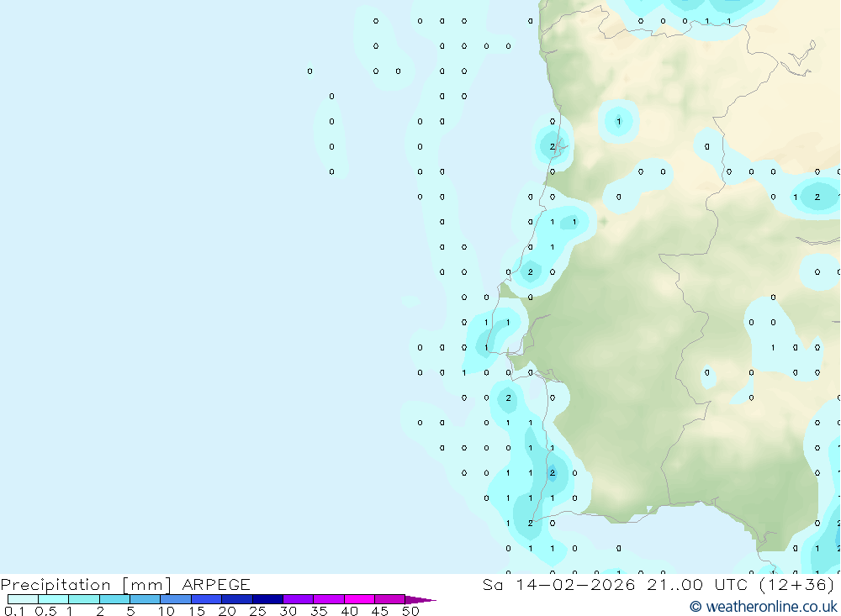Click the legend arrow tip above 50 mm
The width and height of the screenshot is (841, 616).
[420, 599]
